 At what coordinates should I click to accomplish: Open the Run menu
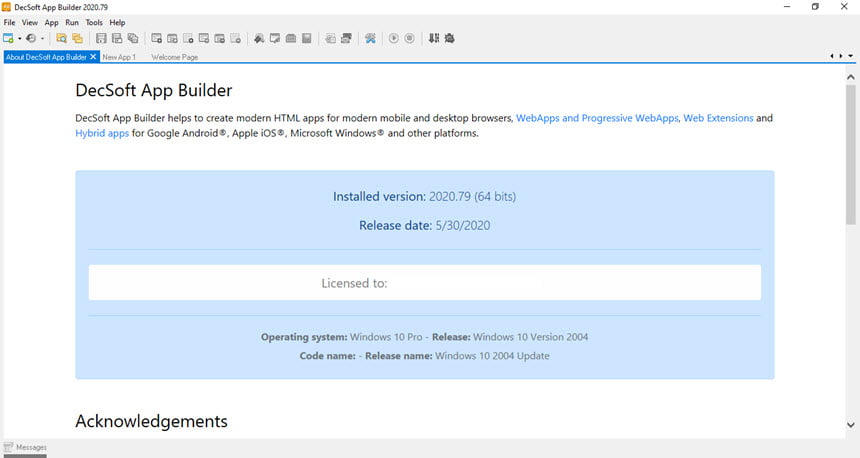[x=72, y=22]
